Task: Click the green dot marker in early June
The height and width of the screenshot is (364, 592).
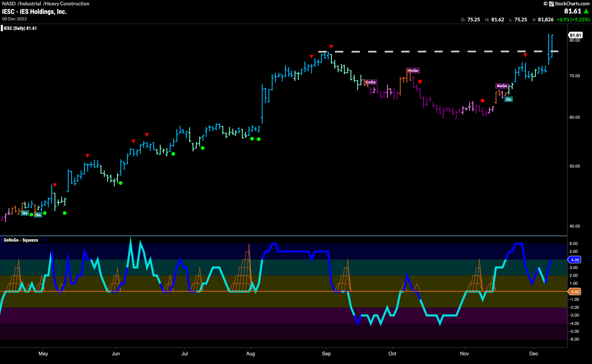Action: 121,183
